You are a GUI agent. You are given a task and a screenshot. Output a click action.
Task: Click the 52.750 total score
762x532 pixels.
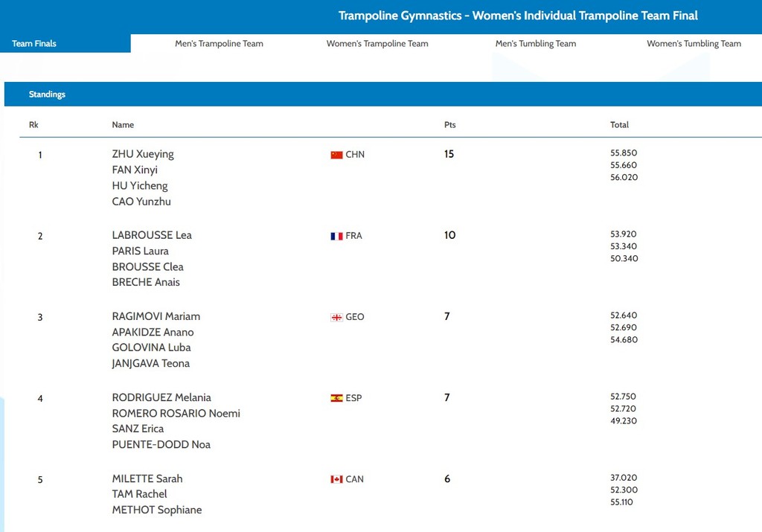click(623, 396)
